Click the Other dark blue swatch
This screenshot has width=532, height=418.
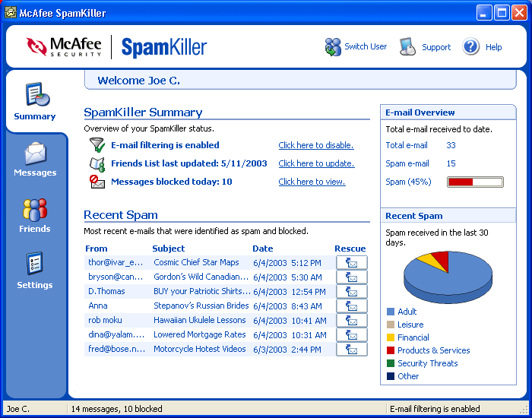point(391,376)
